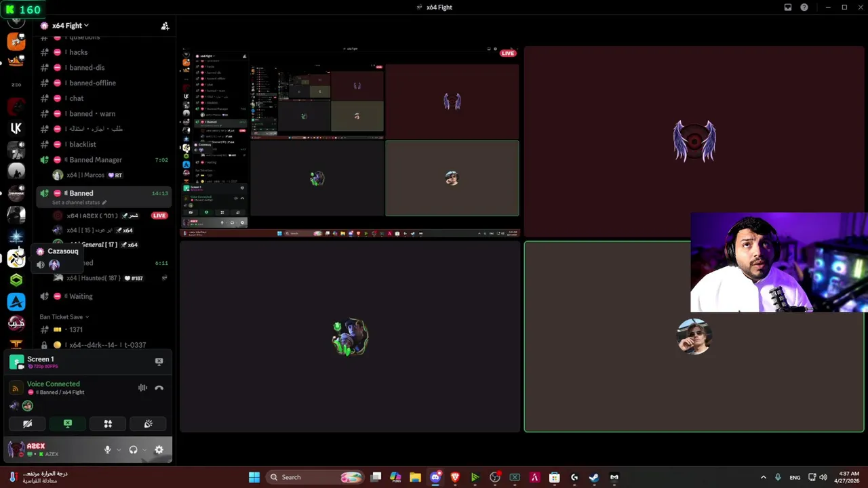Open headphones output options arrow
This screenshot has height=488, width=868.
click(144, 449)
